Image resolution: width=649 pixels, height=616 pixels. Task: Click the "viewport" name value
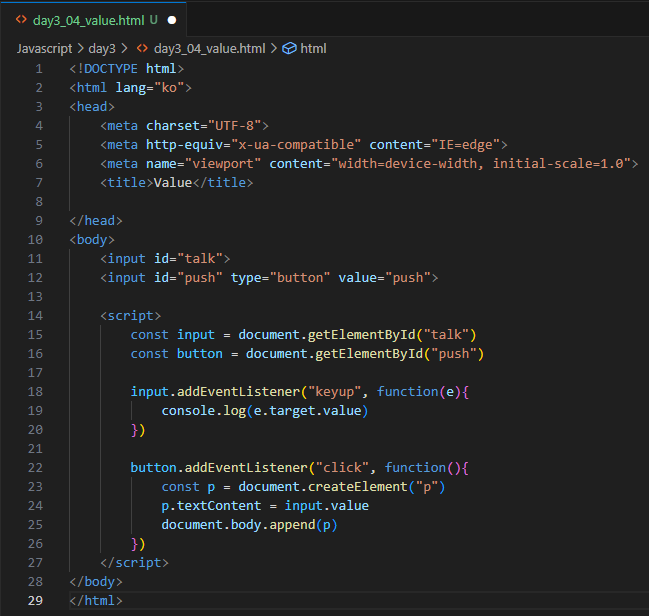coord(223,164)
